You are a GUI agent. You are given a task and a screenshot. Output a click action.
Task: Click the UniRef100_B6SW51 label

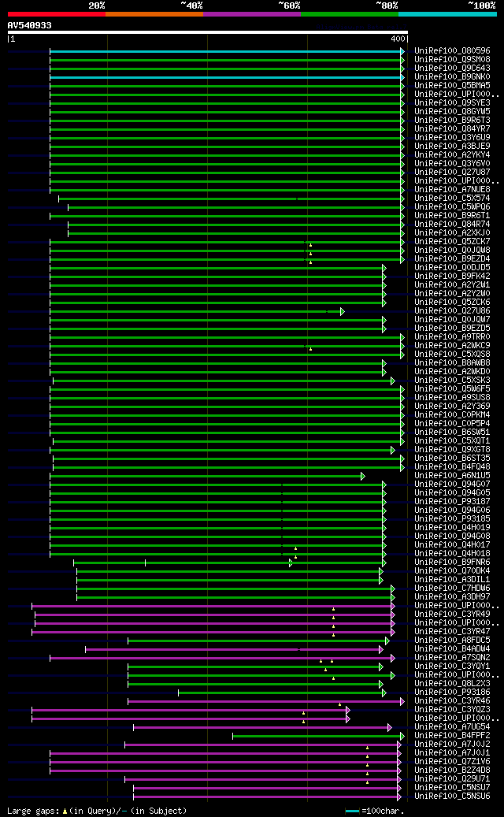(452, 432)
